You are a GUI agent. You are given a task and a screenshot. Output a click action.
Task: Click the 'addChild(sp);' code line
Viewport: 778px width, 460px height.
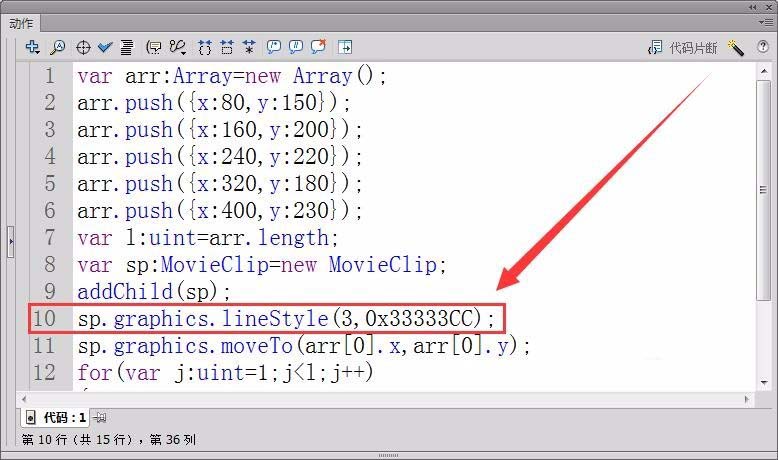pyautogui.click(x=154, y=291)
